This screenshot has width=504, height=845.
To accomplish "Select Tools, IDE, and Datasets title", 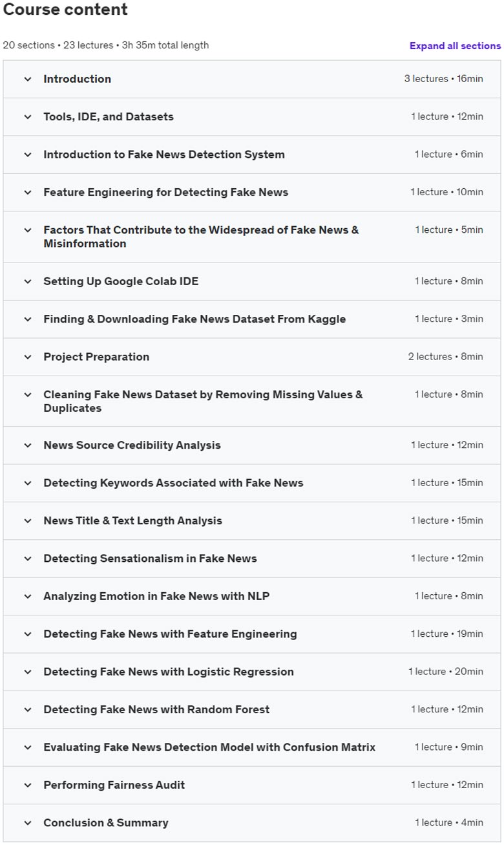I will click(109, 117).
